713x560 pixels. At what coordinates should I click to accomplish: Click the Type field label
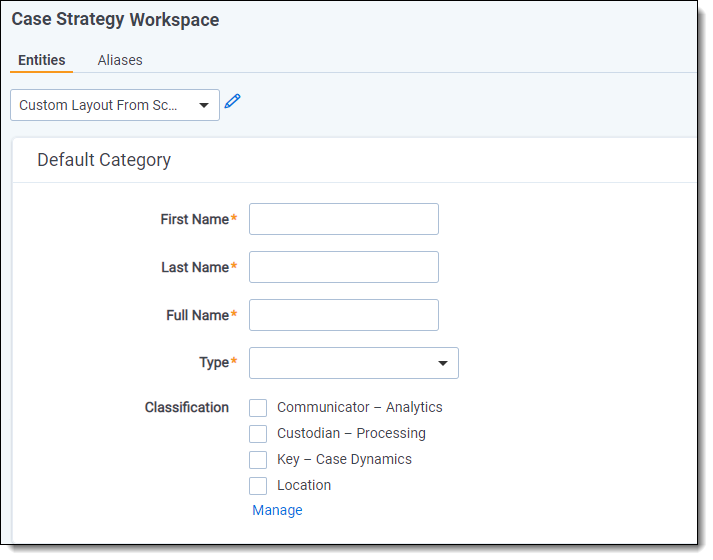coord(214,363)
